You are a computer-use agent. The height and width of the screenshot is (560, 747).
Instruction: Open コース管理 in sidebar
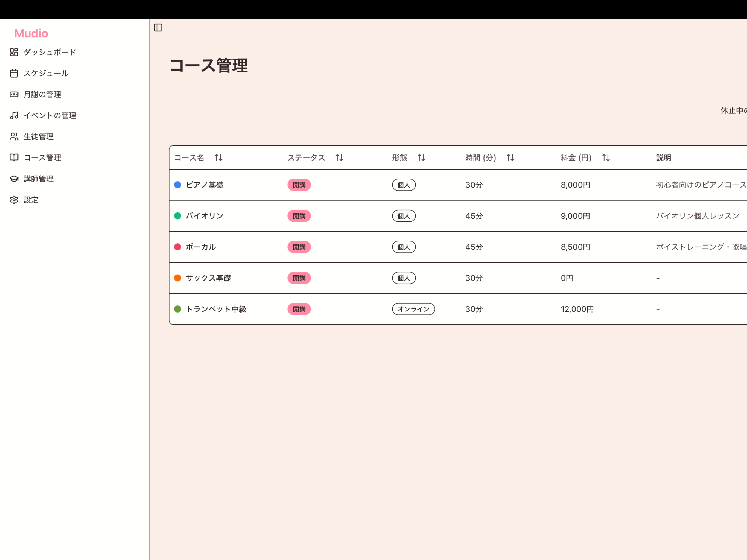(x=42, y=158)
